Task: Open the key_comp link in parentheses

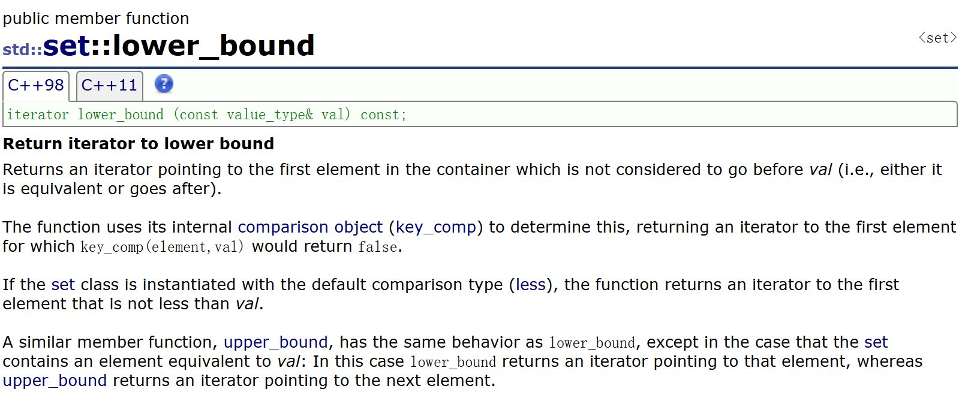Action: tap(435, 227)
